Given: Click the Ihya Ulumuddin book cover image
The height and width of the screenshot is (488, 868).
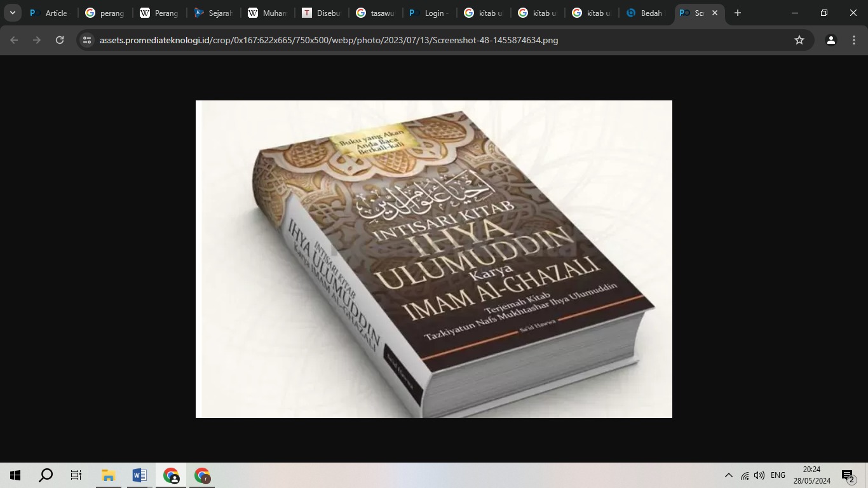Looking at the screenshot, I should [434, 259].
